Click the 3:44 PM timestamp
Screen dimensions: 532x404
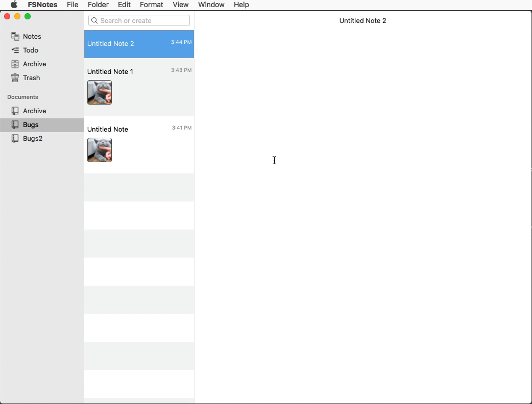pos(181,42)
